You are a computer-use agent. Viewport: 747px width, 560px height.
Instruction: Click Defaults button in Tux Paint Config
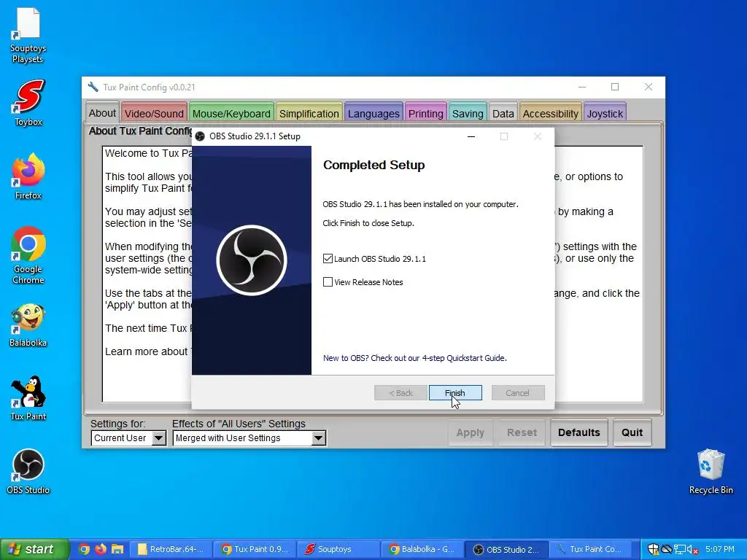(578, 432)
